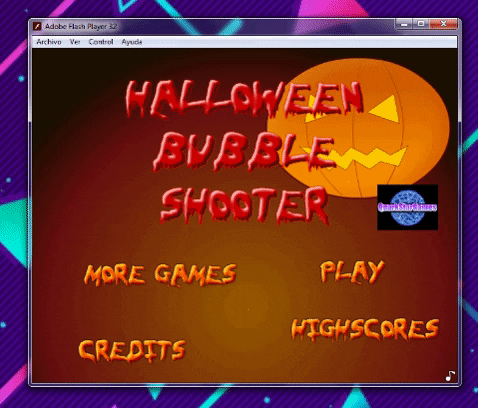Maximize the Flash Player window

(x=421, y=24)
